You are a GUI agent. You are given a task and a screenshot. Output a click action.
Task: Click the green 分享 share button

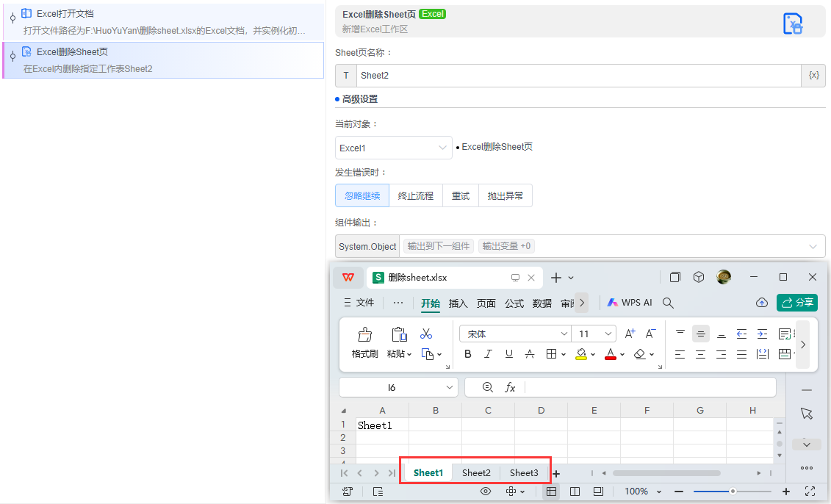click(796, 302)
